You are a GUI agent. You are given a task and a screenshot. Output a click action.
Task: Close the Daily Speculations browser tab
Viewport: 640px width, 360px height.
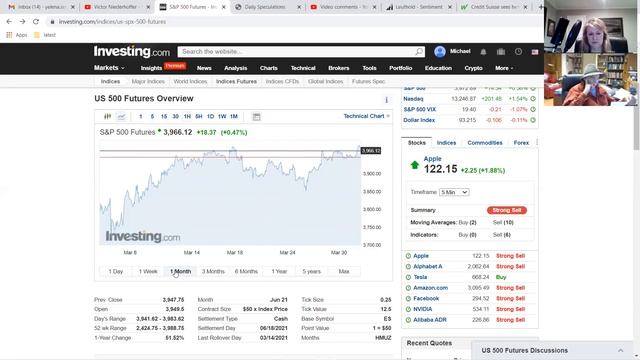pyautogui.click(x=299, y=7)
